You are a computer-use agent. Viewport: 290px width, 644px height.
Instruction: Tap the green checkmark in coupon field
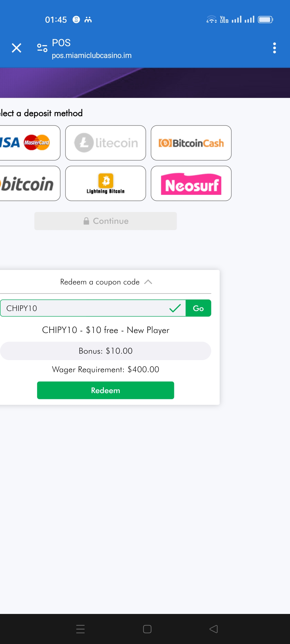tap(175, 308)
